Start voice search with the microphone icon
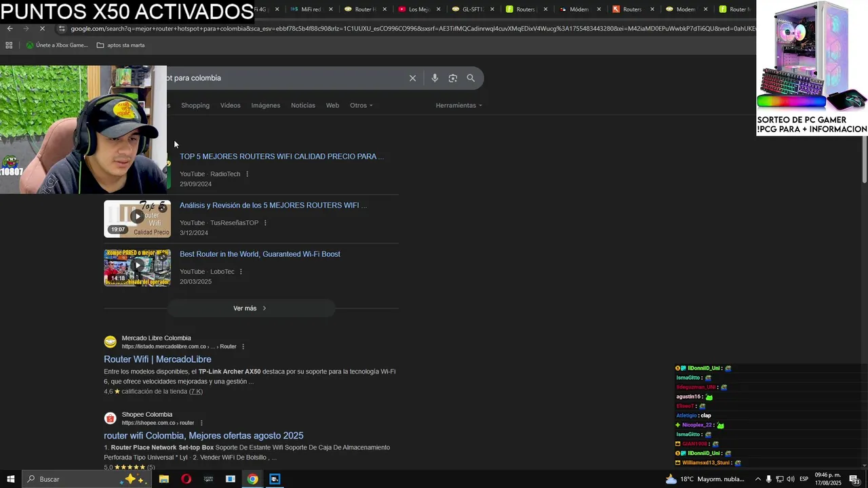 (x=435, y=78)
